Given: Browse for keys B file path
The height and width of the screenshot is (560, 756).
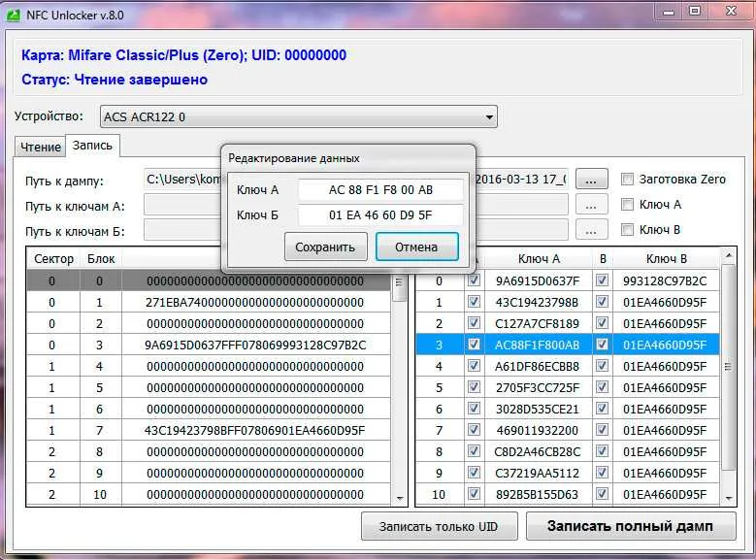Looking at the screenshot, I should 591,230.
